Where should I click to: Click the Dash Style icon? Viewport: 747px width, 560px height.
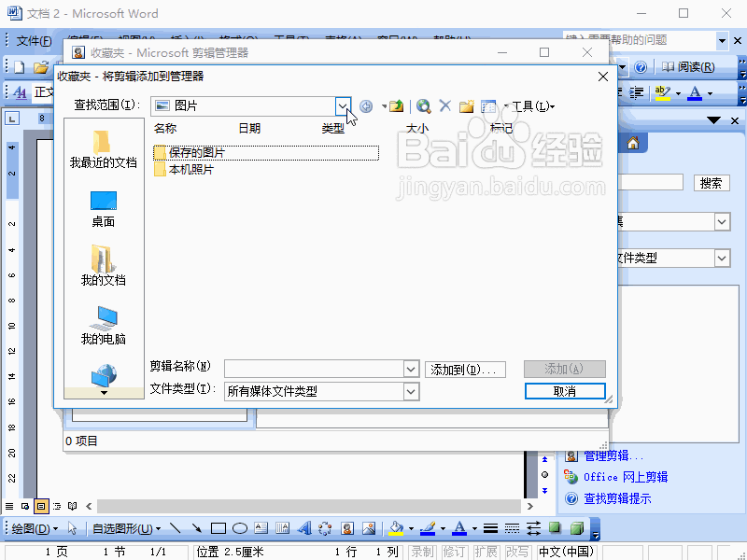[x=512, y=528]
